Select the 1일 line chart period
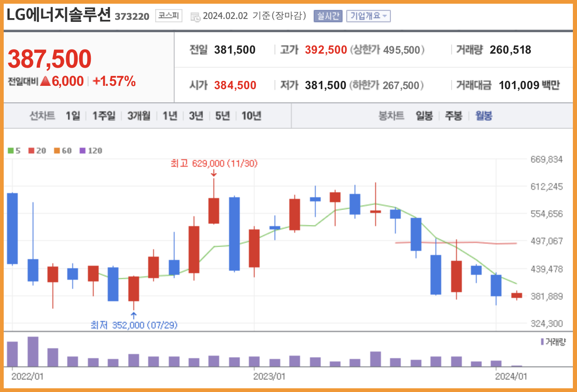The image size is (577, 392). [x=73, y=116]
